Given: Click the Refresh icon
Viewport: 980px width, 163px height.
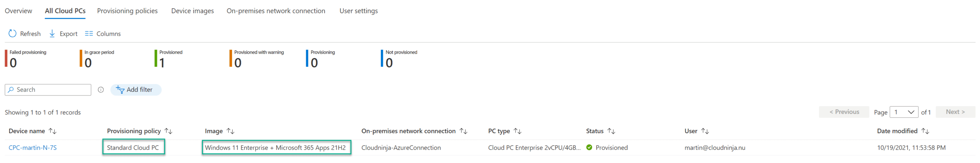Looking at the screenshot, I should (x=12, y=34).
